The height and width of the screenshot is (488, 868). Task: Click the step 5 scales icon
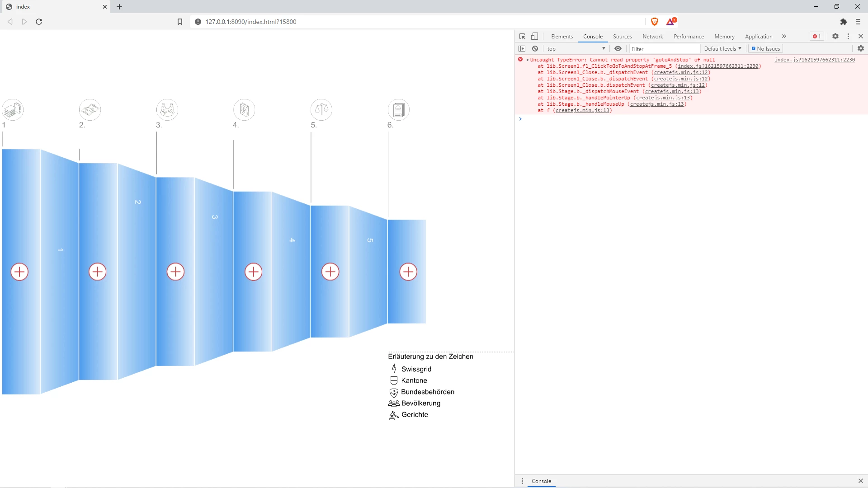pos(321,110)
